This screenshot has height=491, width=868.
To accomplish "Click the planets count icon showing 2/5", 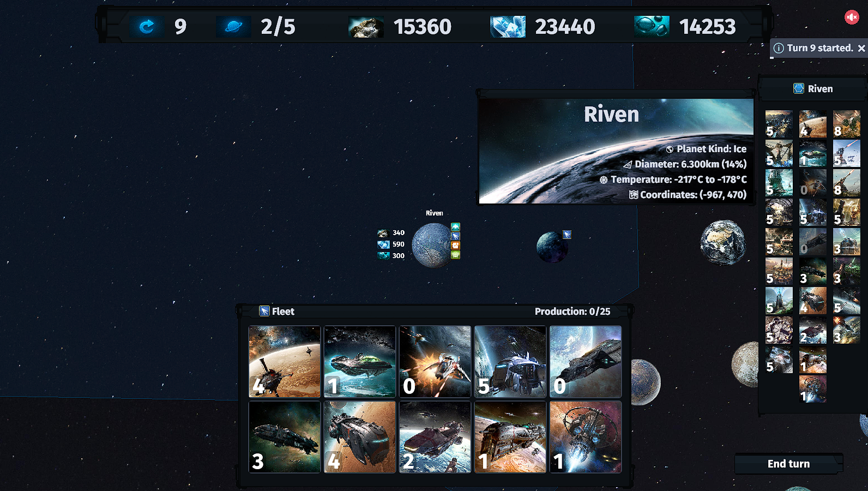I will pyautogui.click(x=233, y=26).
